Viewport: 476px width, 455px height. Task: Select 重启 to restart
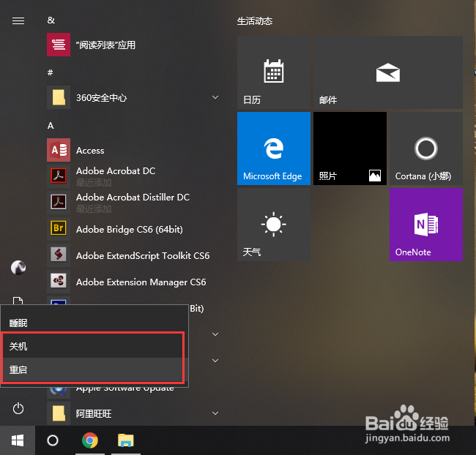(x=94, y=369)
